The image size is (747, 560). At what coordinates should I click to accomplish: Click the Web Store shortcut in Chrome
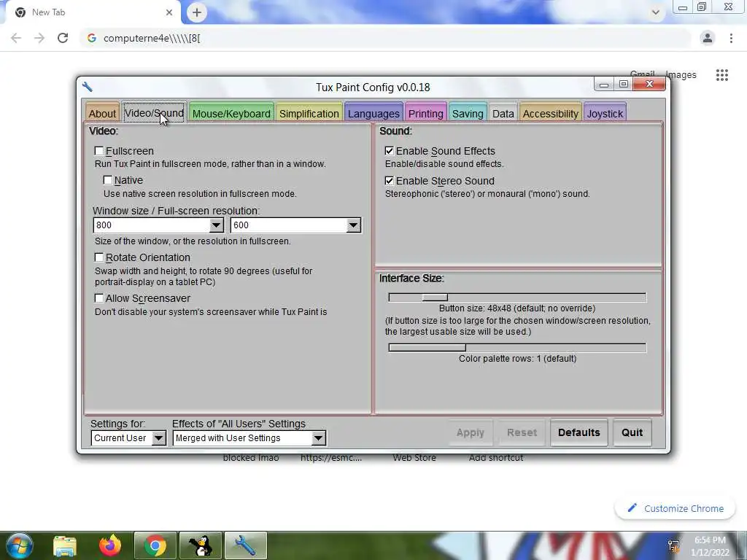coord(414,458)
